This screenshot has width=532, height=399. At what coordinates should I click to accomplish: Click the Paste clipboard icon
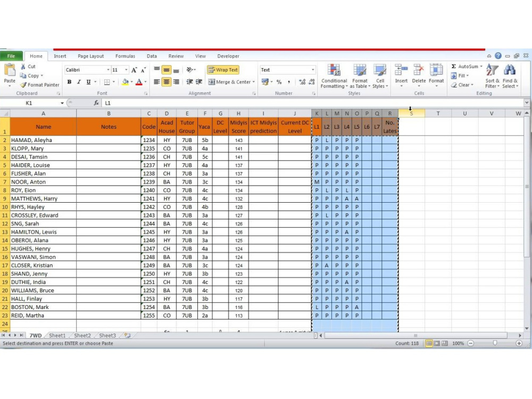click(x=10, y=71)
